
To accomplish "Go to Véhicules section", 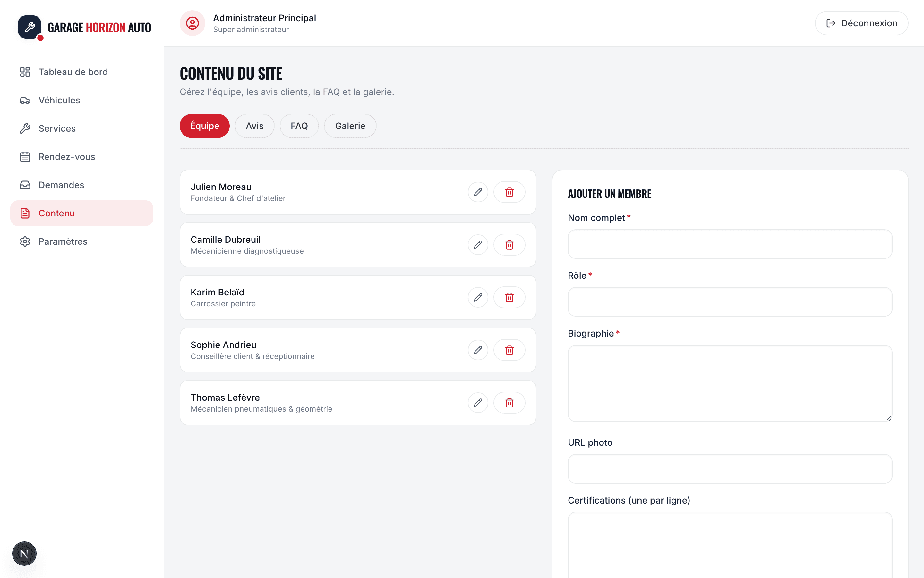I will pyautogui.click(x=82, y=100).
